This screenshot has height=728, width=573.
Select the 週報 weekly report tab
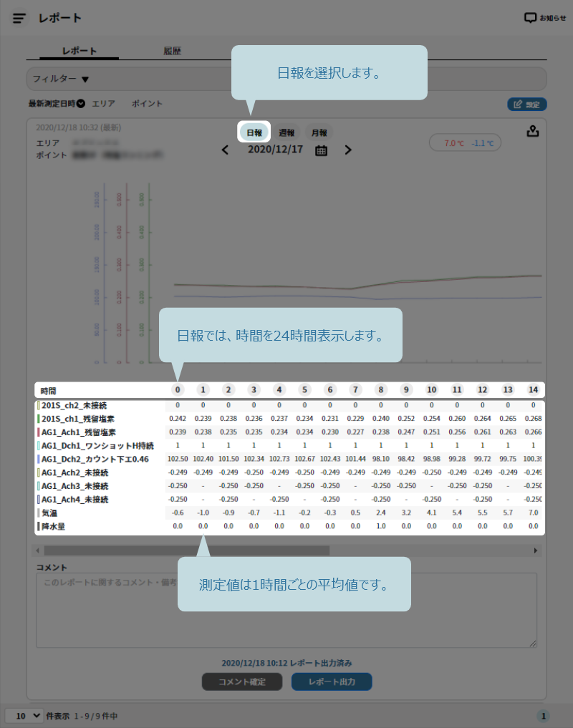(x=286, y=132)
